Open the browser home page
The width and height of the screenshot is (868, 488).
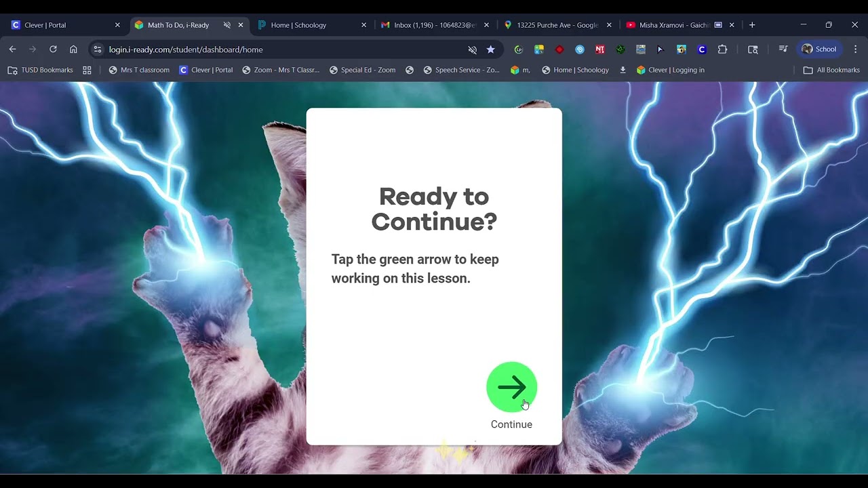[x=73, y=49]
